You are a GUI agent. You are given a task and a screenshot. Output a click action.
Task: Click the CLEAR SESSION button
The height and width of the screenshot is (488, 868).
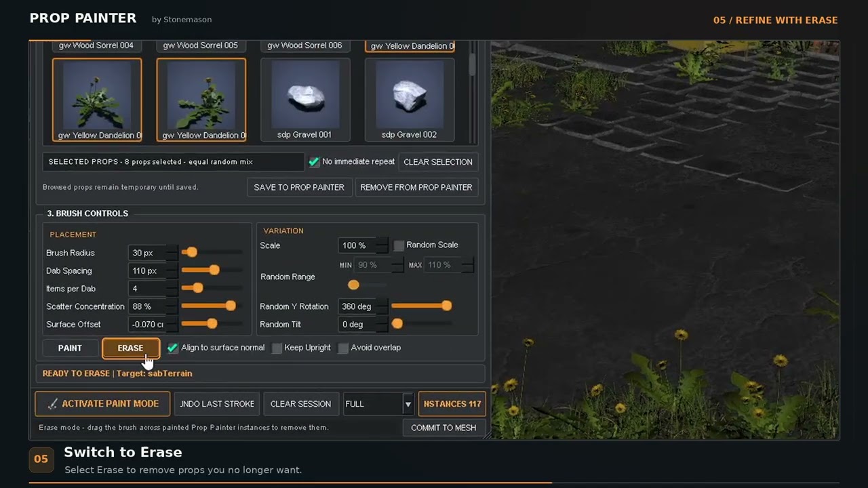pyautogui.click(x=300, y=404)
